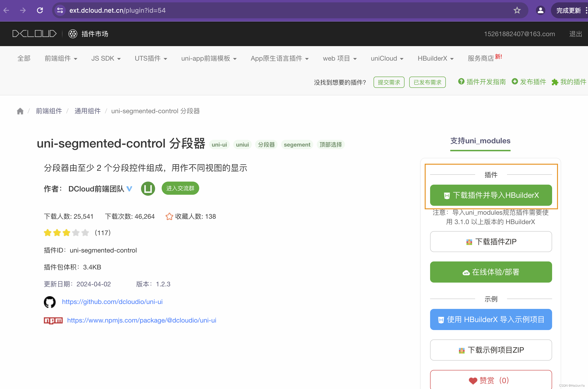Click the red heart icon in 赞赏 button
The width and height of the screenshot is (588, 389).
(473, 381)
